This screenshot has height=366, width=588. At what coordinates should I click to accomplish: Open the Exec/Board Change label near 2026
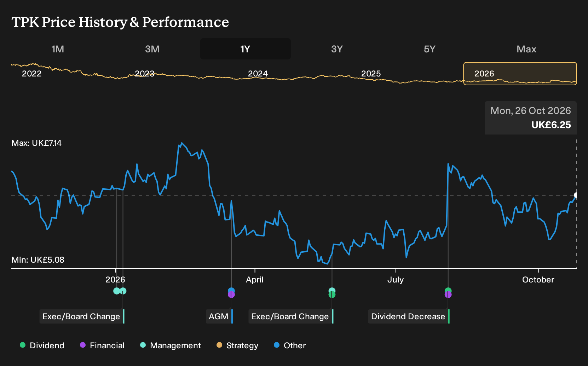tap(82, 316)
